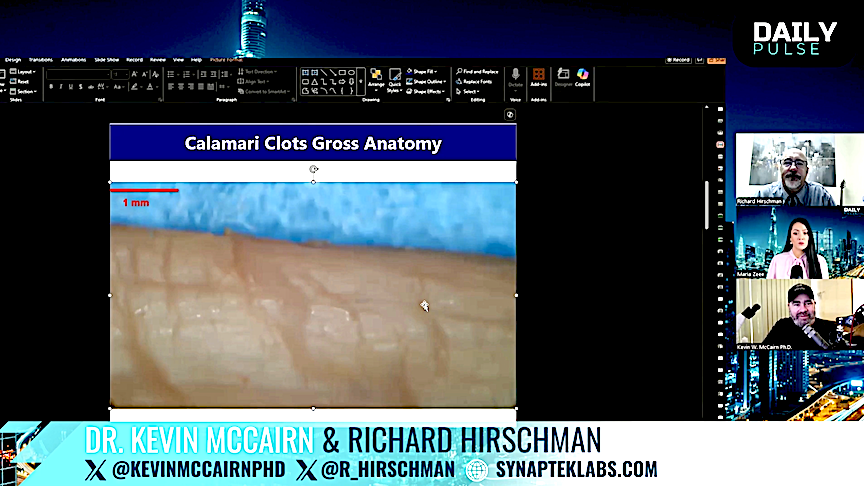The height and width of the screenshot is (486, 864).
Task: Expand the Shape Outline dropdown
Action: (427, 82)
